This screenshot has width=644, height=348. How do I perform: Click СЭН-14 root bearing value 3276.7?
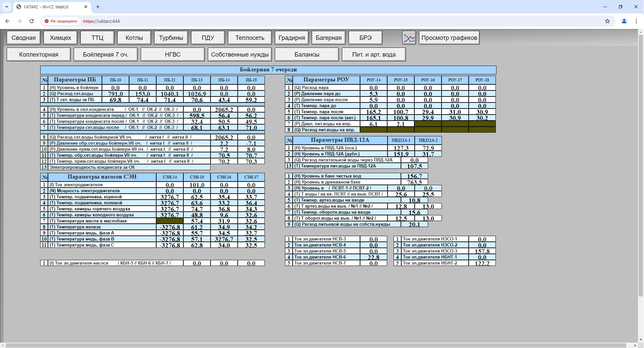(170, 197)
